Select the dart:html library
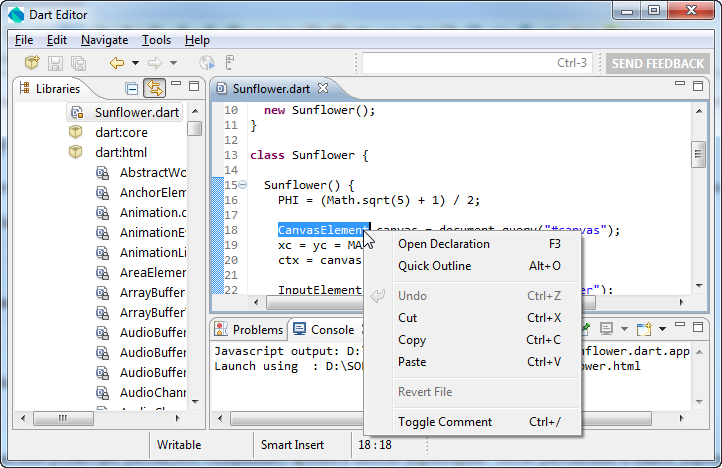 pyautogui.click(x=108, y=152)
